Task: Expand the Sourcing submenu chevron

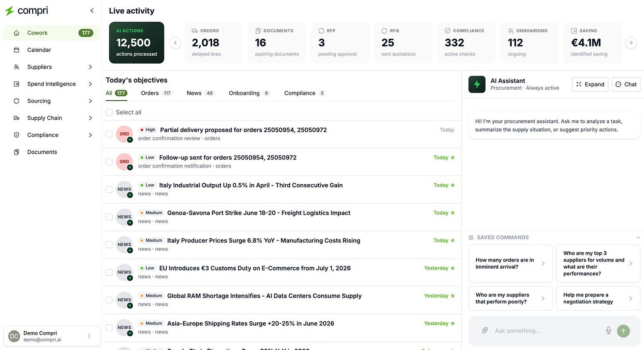Action: click(x=90, y=101)
